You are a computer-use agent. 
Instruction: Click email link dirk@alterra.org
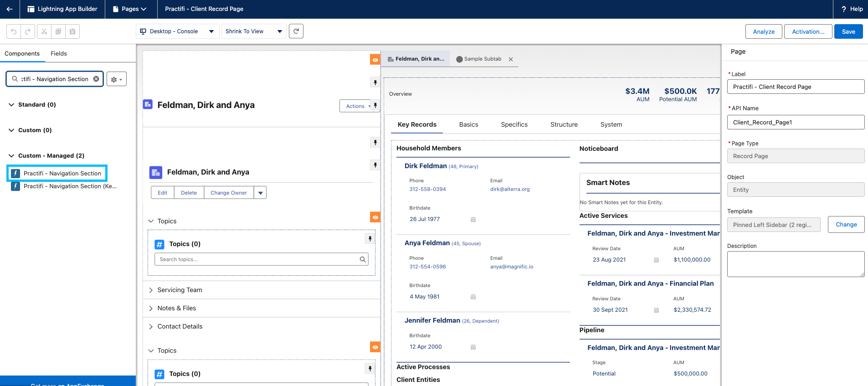[x=510, y=189]
